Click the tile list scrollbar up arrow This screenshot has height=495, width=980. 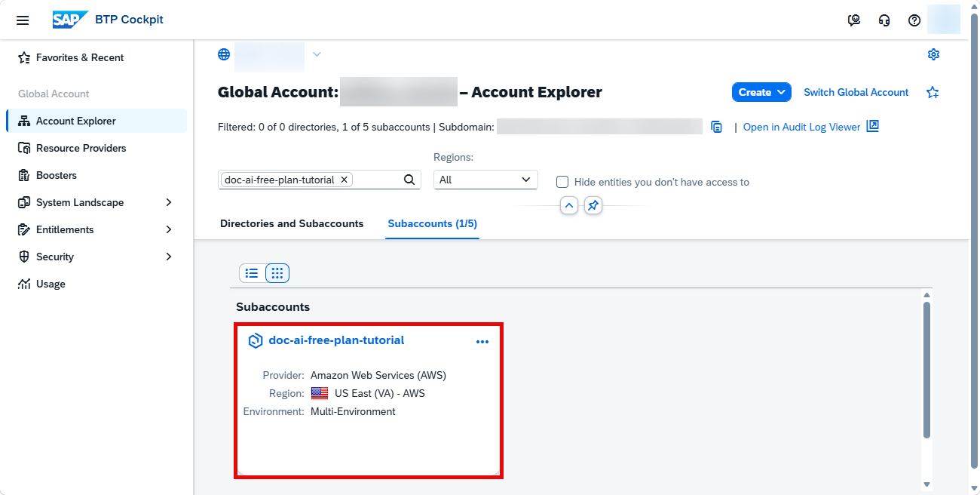click(926, 294)
